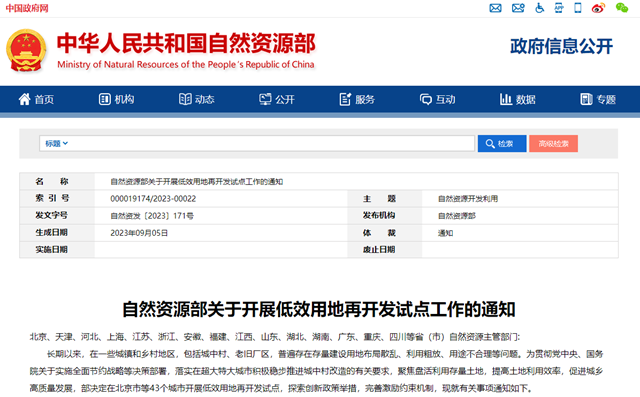Click the 废止日期 label cell
640x397 pixels.
pyautogui.click(x=384, y=250)
